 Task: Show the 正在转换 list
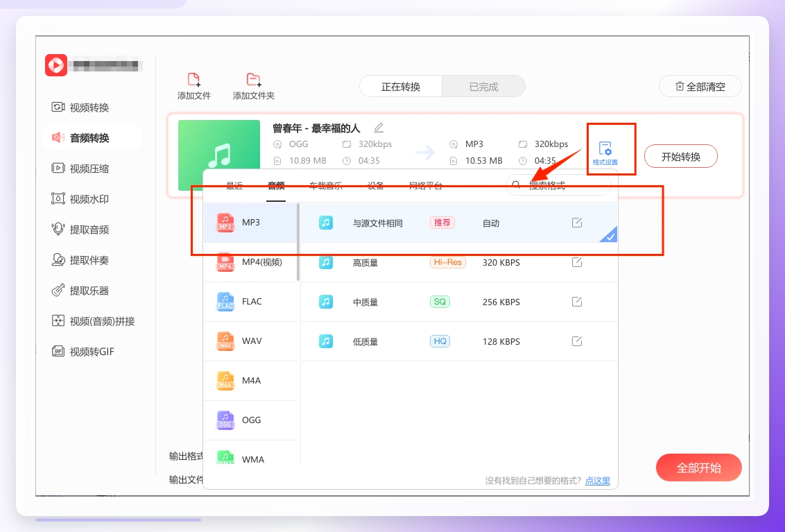tap(401, 87)
